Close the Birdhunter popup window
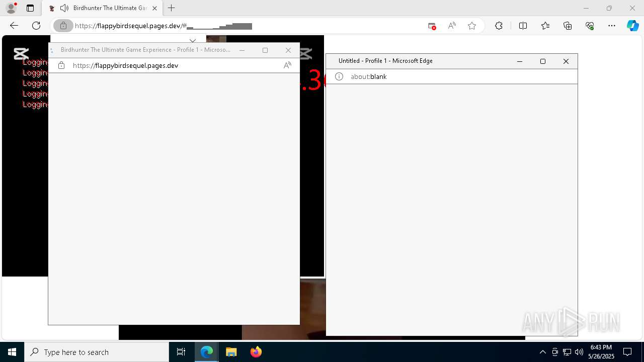The image size is (644, 362). [x=288, y=50]
